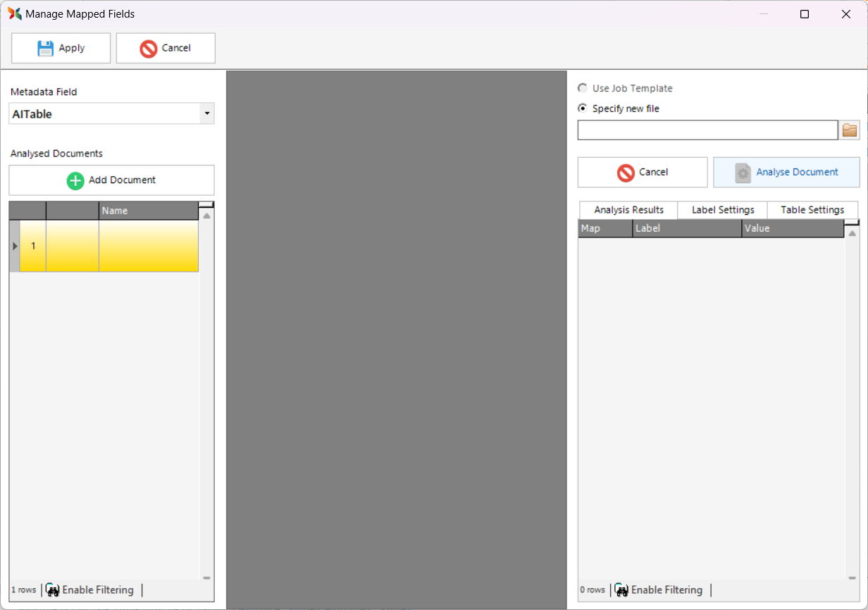Screen dimensions: 868x610
Task: Click the new file path input field
Action: coord(707,130)
